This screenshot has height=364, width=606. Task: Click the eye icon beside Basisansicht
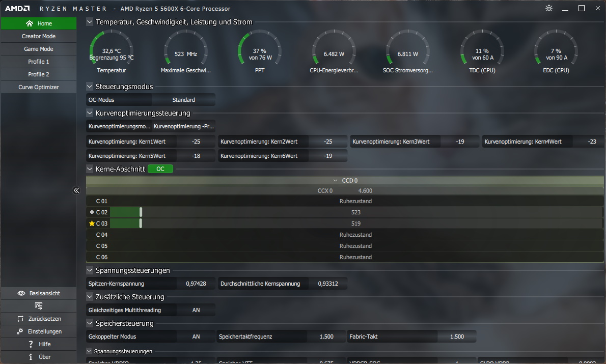point(21,293)
